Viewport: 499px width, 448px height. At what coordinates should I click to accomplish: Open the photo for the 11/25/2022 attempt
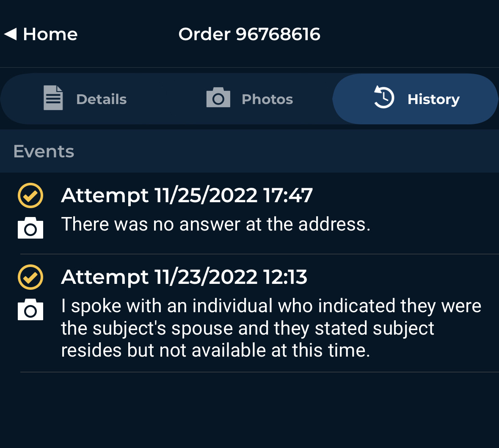30,228
